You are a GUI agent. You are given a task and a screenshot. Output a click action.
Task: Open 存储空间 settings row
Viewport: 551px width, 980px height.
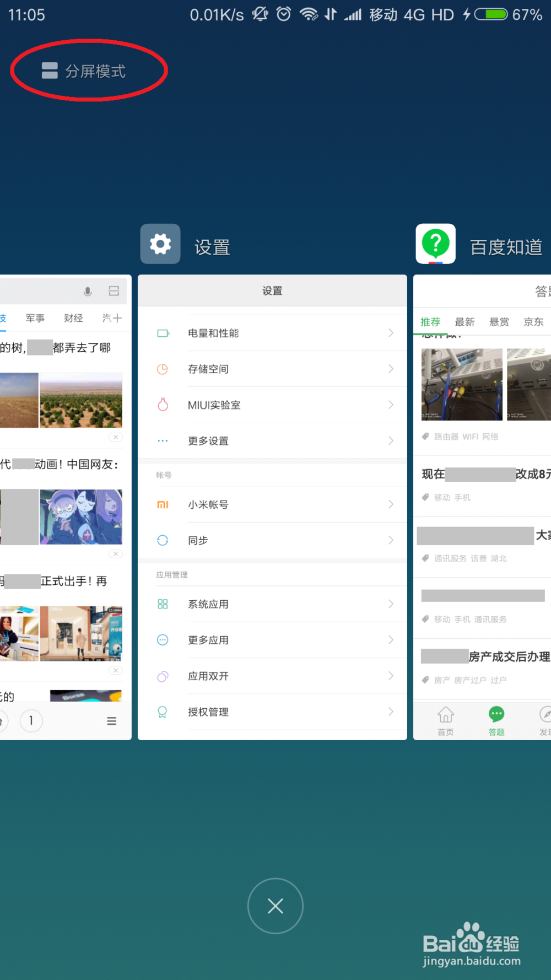point(272,369)
